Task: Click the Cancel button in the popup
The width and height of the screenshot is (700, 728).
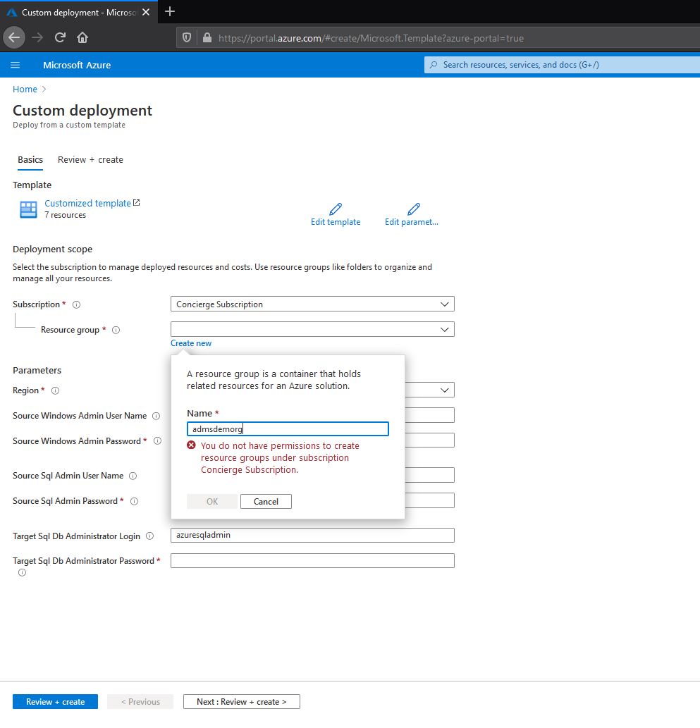Action: pyautogui.click(x=266, y=501)
